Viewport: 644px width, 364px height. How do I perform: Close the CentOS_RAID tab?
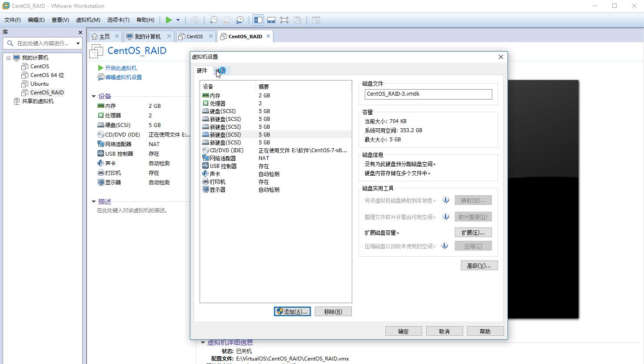pos(268,36)
